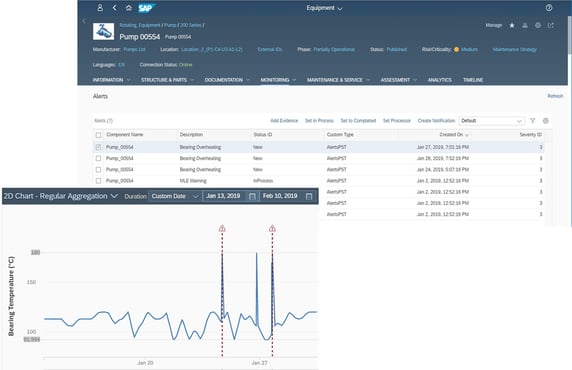
Task: Collapse the side panel arrow at left
Action: click(x=84, y=21)
